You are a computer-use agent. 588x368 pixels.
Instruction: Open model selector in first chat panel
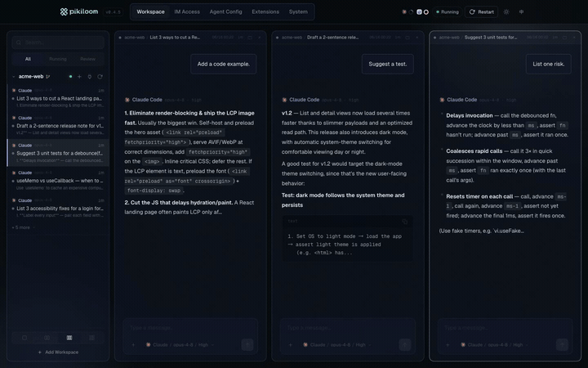pyautogui.click(x=180, y=345)
